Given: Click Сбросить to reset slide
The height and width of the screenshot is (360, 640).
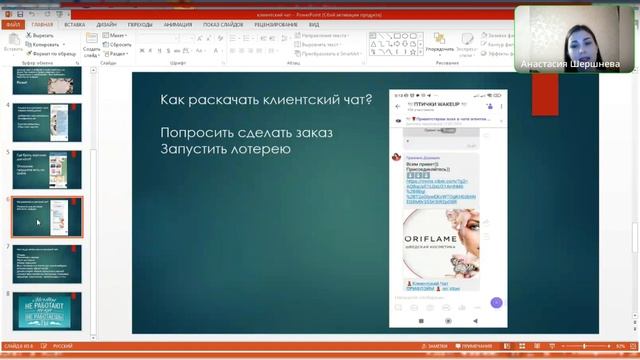Looking at the screenshot, I should [117, 44].
